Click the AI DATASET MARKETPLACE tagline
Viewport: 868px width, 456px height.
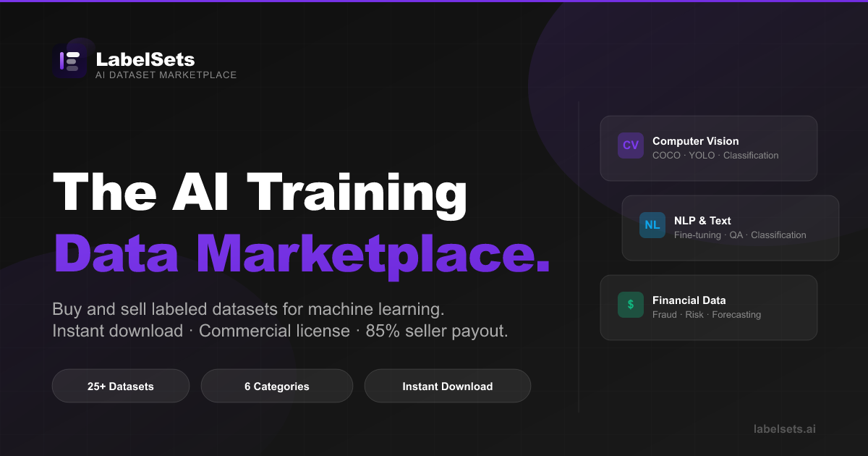[x=166, y=75]
